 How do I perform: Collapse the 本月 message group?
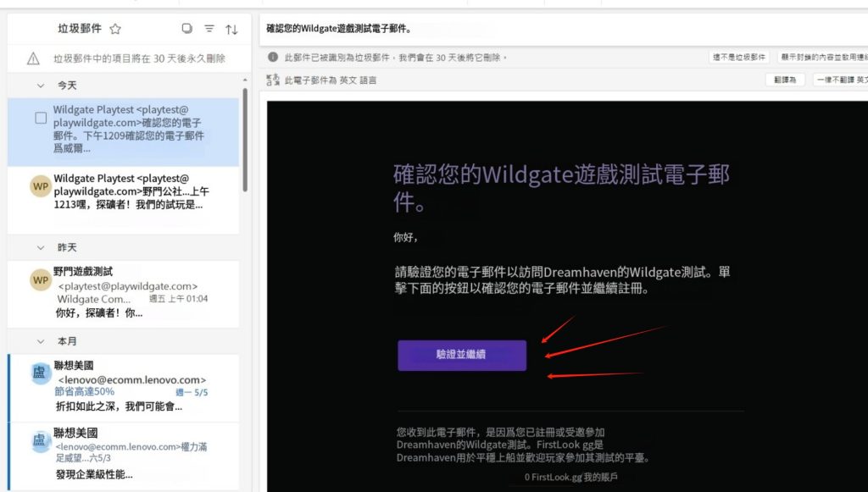tap(41, 341)
